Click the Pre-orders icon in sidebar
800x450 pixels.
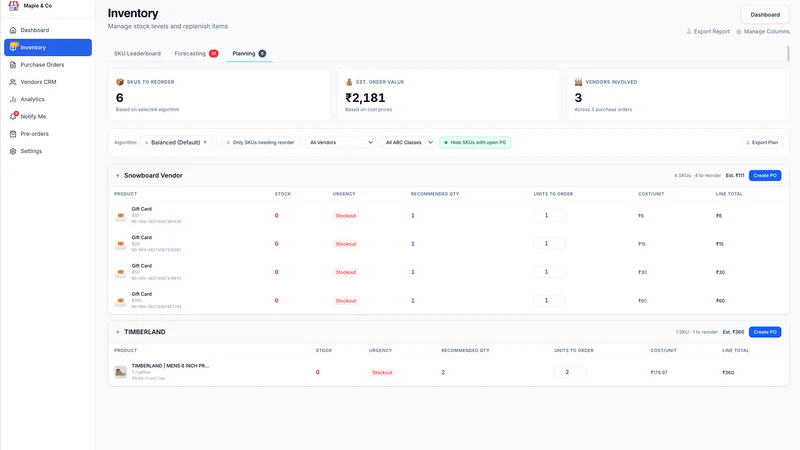click(x=13, y=134)
